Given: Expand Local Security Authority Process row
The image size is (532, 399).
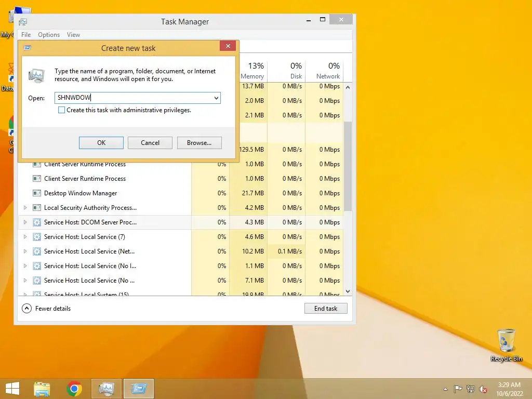Looking at the screenshot, I should pos(25,208).
